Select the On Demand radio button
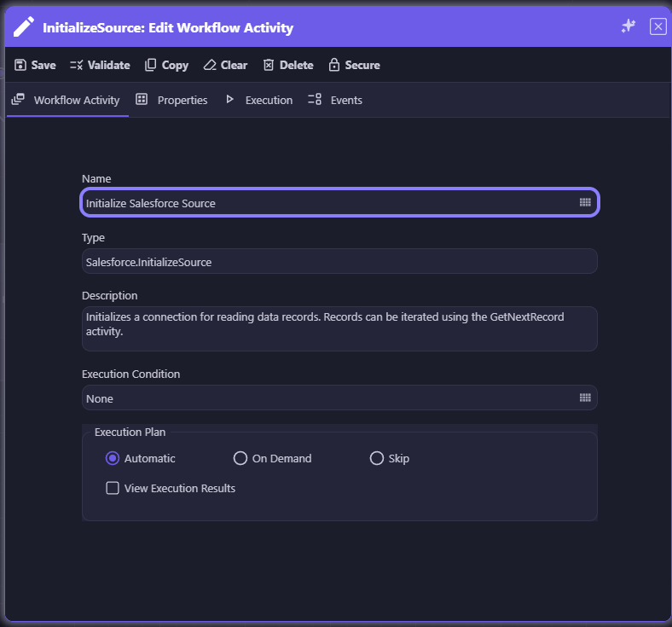This screenshot has width=672, height=627. point(240,458)
